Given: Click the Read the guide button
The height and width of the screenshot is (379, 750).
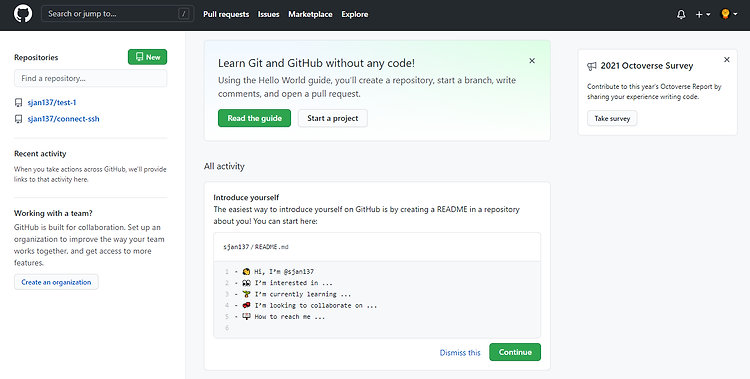Looking at the screenshot, I should (254, 118).
